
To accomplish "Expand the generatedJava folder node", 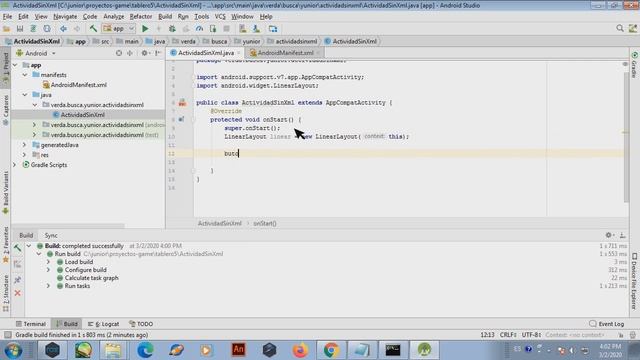I will [25, 144].
